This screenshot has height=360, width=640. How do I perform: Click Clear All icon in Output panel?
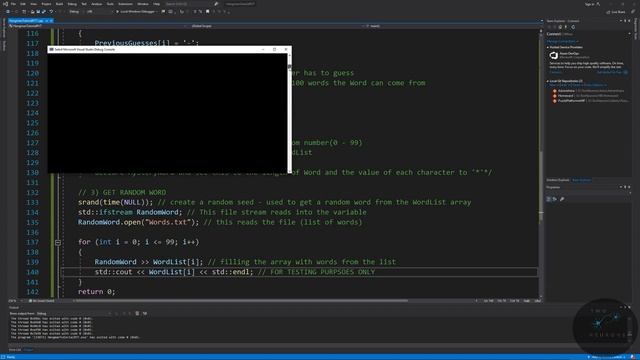coord(137,313)
